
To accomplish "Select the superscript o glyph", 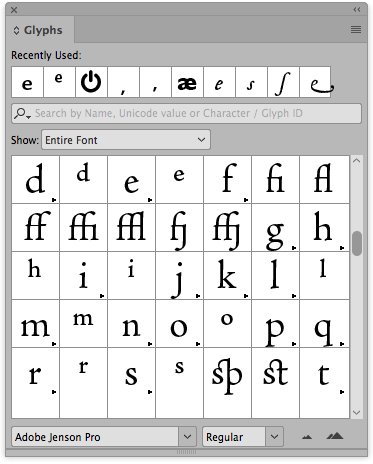I will (227, 323).
